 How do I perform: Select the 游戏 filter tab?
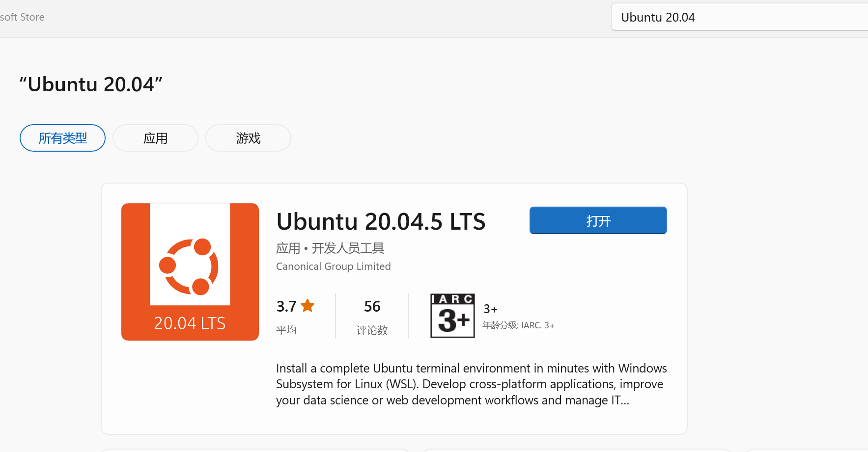coord(248,138)
